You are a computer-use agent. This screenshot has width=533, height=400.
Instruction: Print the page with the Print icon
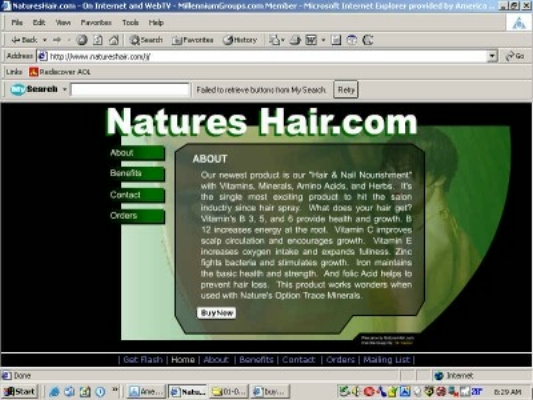(x=295, y=40)
